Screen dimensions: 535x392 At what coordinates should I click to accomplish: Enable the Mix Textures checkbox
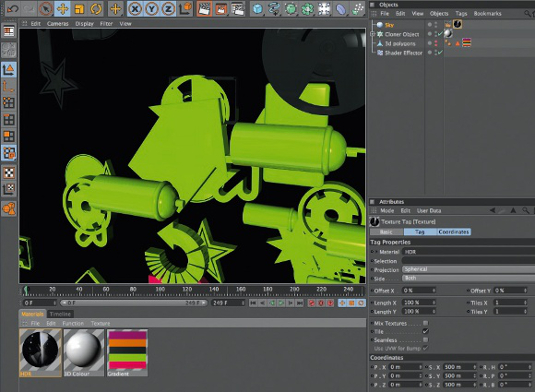click(425, 323)
